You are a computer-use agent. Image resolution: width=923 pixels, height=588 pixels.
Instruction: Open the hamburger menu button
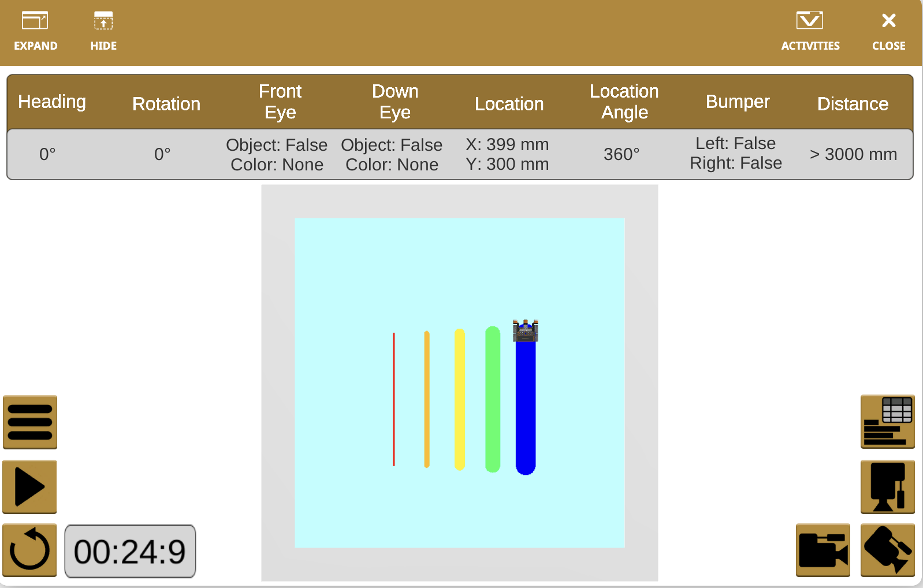point(30,422)
